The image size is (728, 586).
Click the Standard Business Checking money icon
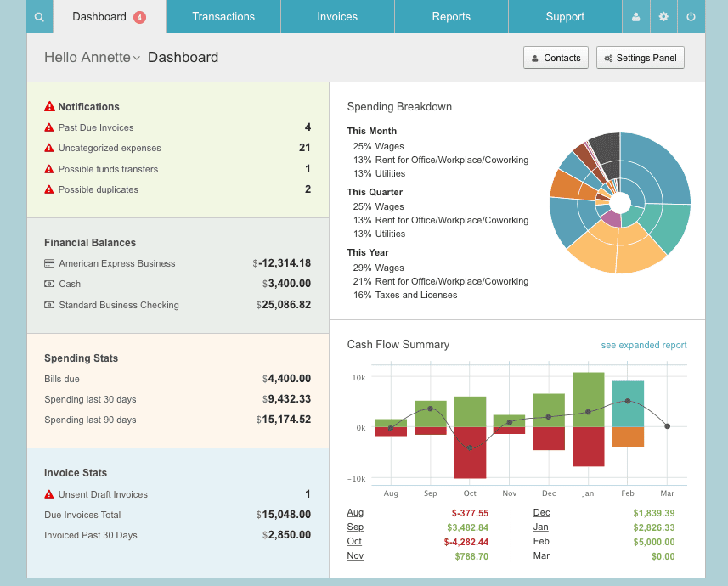[x=49, y=305]
